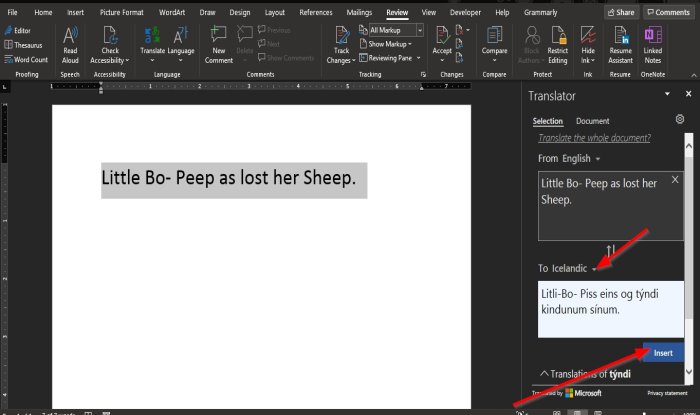Screen dimensions: 700x415
Task: Click the Insert button in Translator
Action: click(663, 353)
